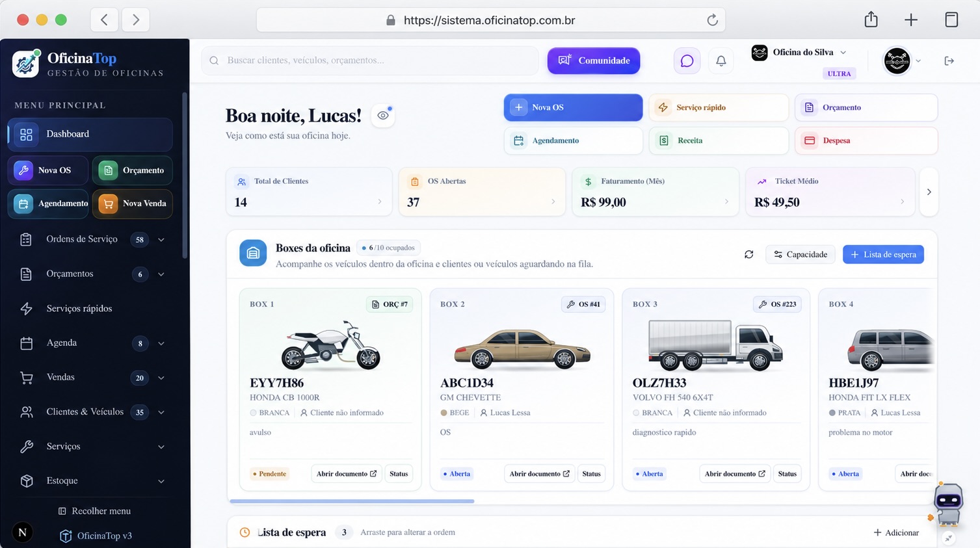Click the OS #41 badge on Box 2
The image size is (980, 548).
coord(583,304)
